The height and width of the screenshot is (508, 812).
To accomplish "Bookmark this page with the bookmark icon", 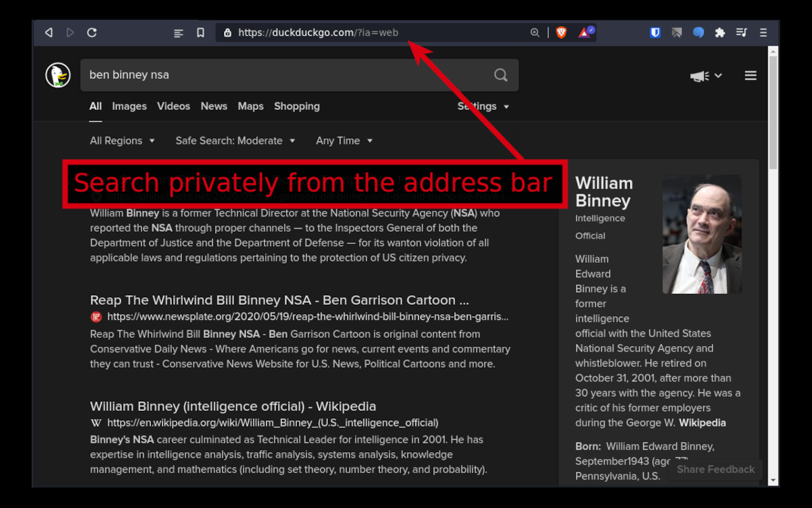I will tap(200, 33).
